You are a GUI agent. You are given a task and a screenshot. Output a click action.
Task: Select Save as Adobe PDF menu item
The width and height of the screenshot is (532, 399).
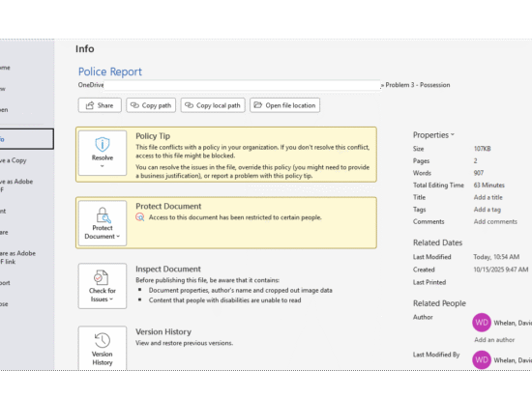point(16,185)
